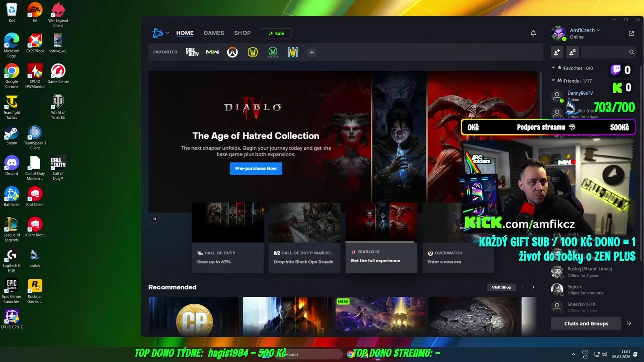This screenshot has height=362, width=644.
Task: Open Chats and Groups
Action: click(586, 323)
